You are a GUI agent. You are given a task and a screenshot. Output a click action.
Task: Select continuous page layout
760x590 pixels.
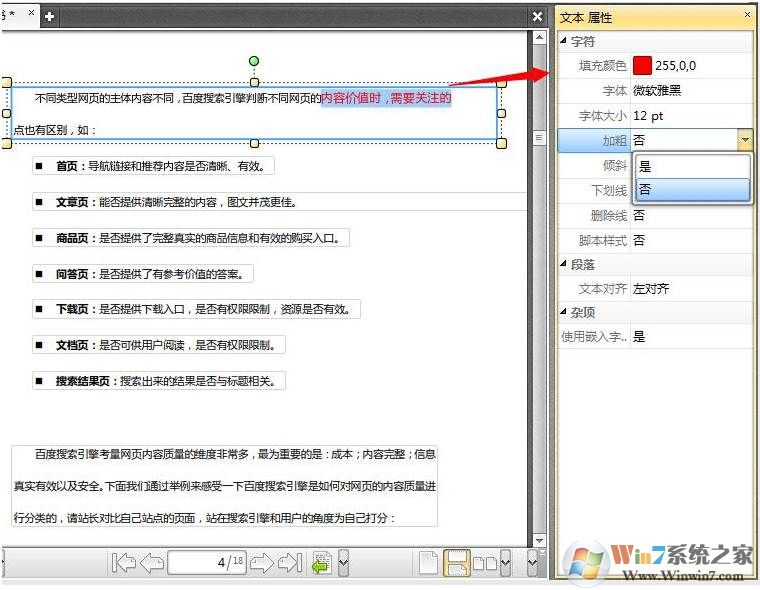click(x=457, y=563)
